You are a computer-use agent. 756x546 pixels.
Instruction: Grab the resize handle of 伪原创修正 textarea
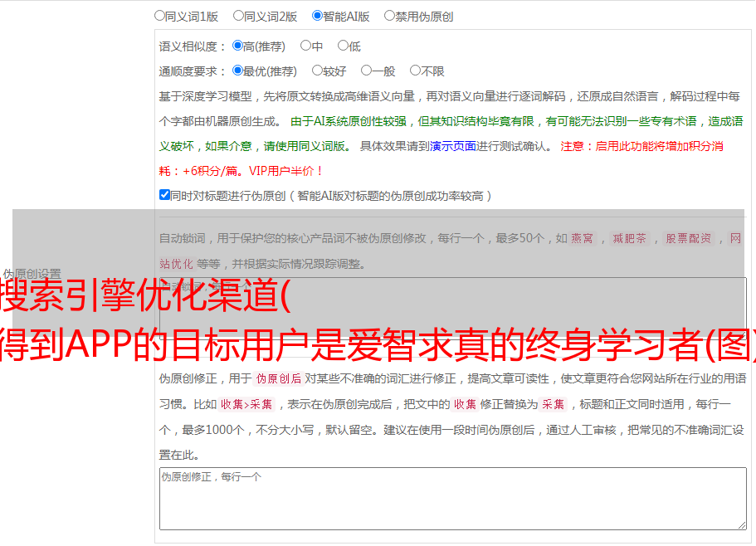(x=742, y=526)
